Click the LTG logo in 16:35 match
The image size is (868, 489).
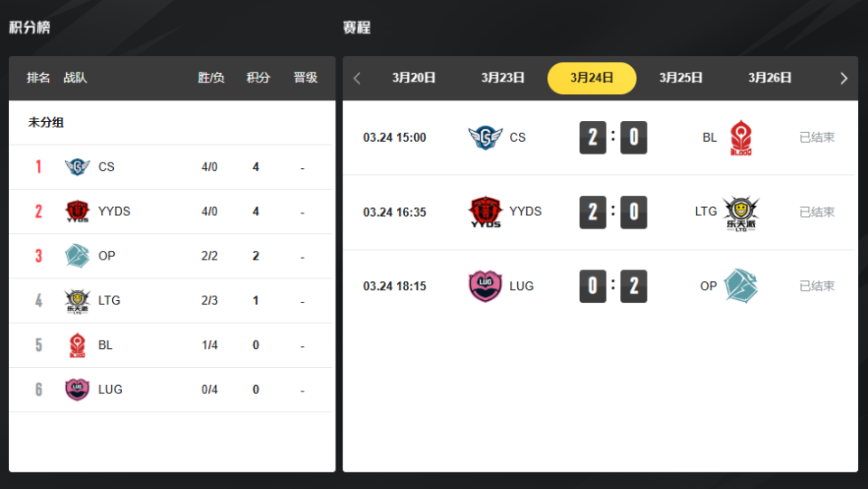(x=741, y=212)
